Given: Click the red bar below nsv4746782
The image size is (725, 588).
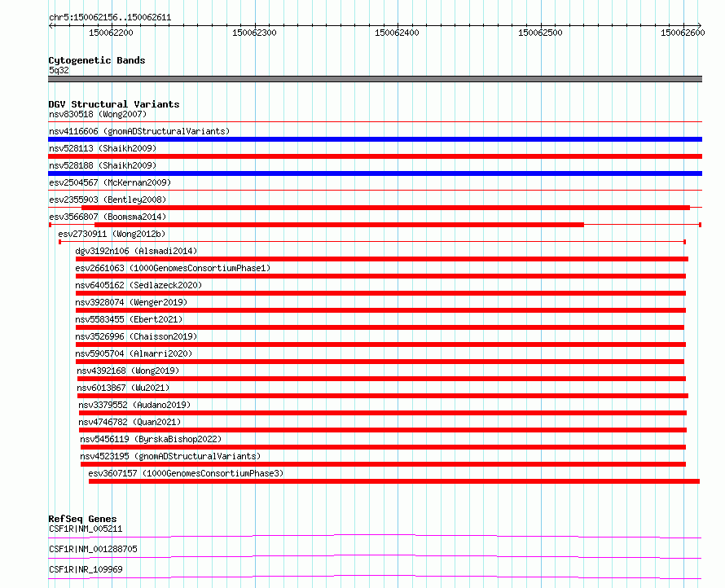Looking at the screenshot, I should (383, 430).
